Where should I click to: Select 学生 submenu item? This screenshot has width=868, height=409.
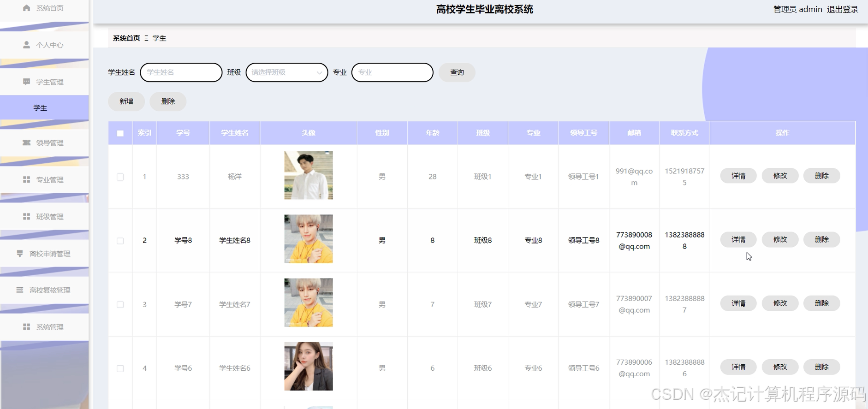tap(44, 107)
